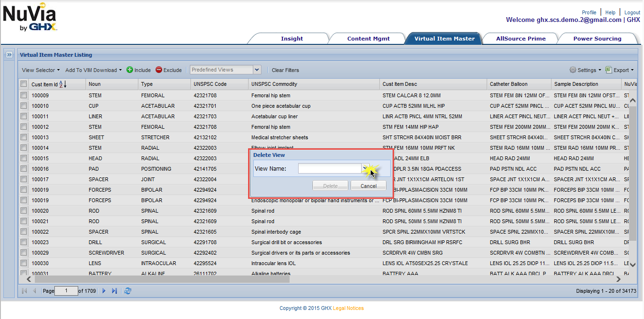Screen dimensions: 644x319
Task: Select the Virtual Item Master tab
Action: [x=445, y=39]
